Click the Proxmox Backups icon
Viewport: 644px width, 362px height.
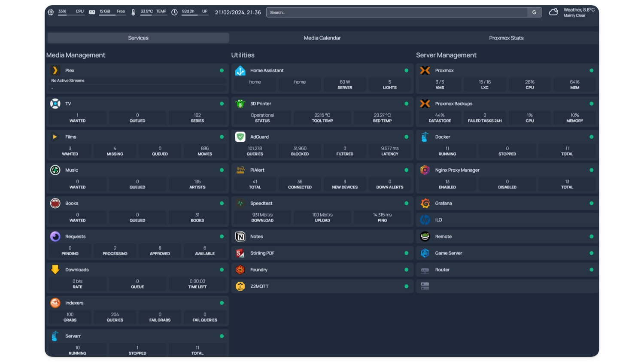(425, 103)
